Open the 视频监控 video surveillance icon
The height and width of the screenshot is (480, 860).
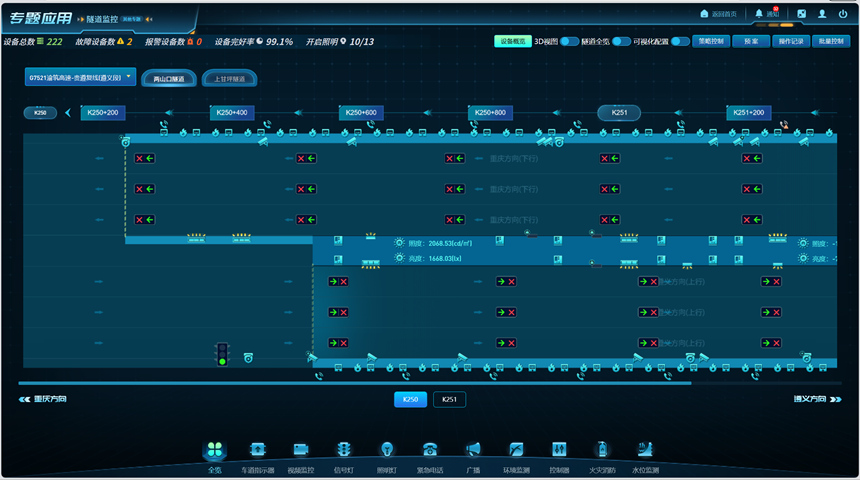click(301, 450)
